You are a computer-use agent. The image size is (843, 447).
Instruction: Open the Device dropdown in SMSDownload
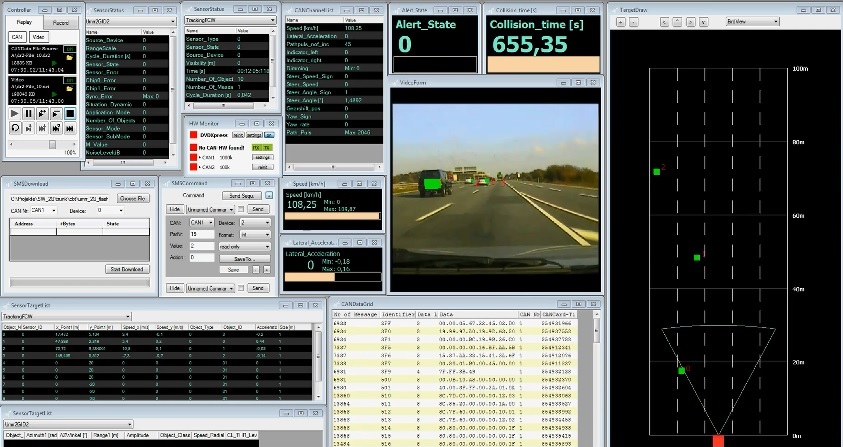coord(110,210)
